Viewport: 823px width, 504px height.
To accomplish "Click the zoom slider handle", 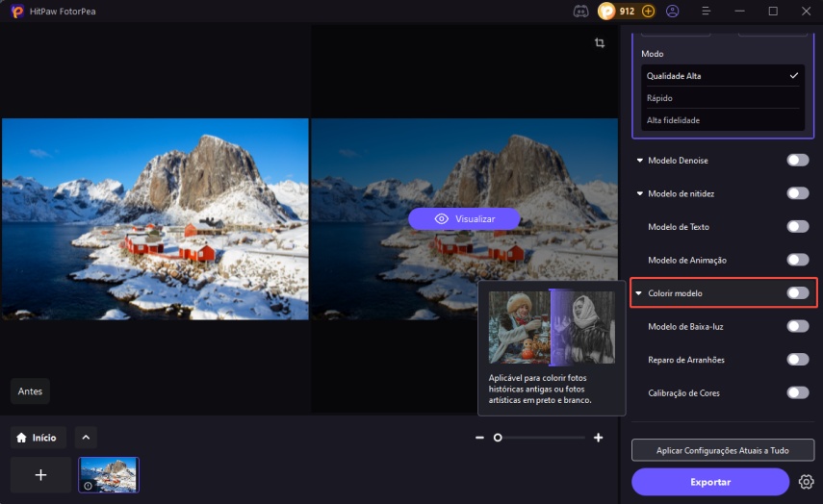I will 498,438.
